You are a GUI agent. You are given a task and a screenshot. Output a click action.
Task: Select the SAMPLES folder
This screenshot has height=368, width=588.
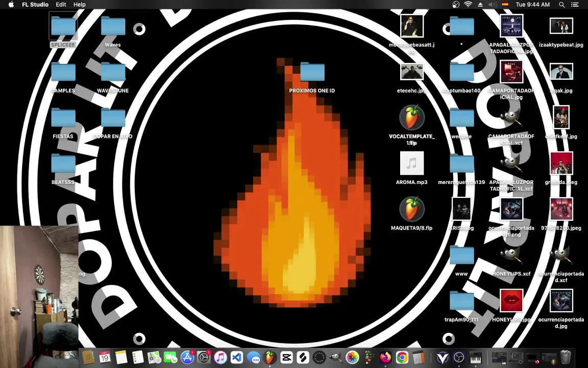pos(63,72)
